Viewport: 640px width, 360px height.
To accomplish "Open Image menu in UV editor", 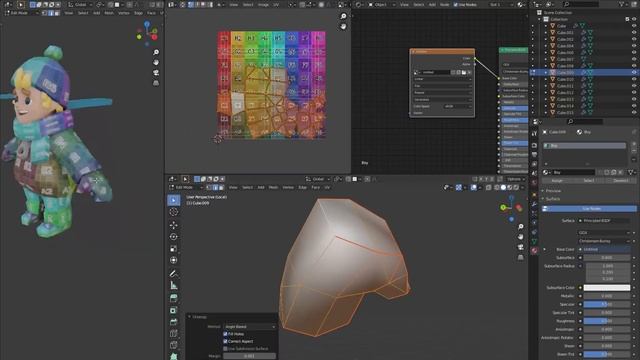I will [x=263, y=4].
